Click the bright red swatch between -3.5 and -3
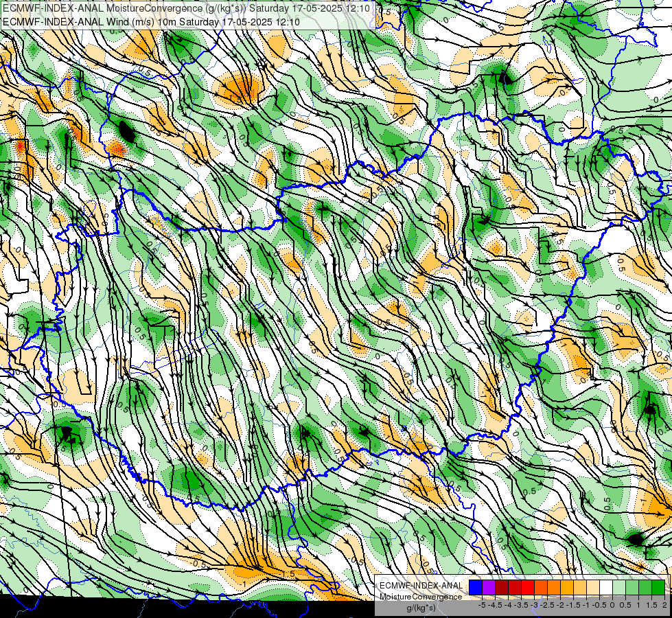The height and width of the screenshot is (618, 672). pos(528,587)
